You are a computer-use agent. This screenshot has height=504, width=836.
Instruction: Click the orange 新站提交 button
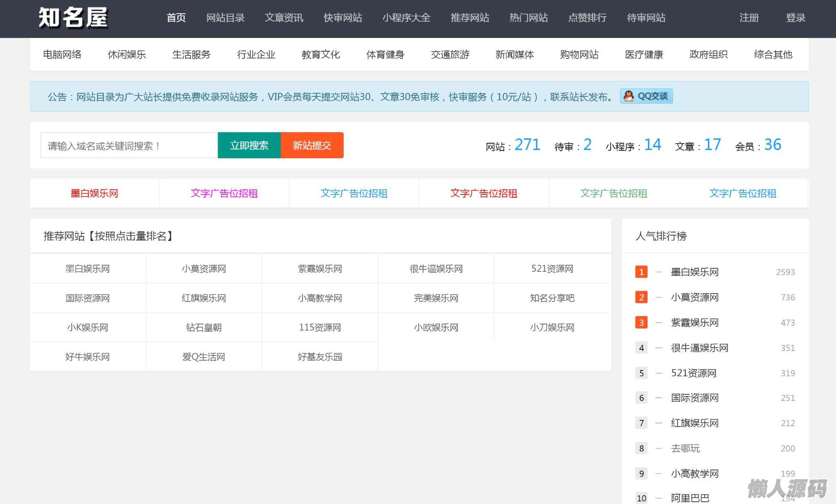click(312, 145)
